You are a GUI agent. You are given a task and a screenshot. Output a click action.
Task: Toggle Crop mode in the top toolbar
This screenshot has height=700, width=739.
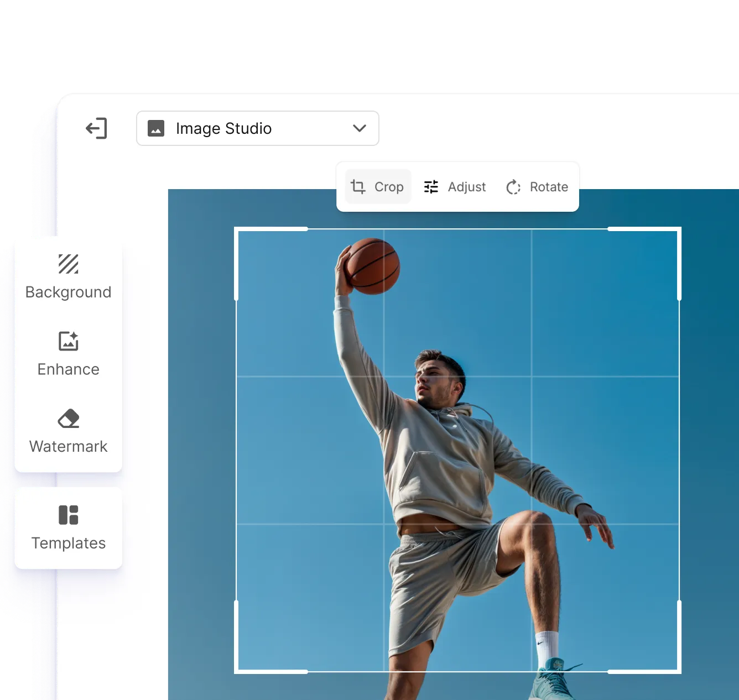(378, 186)
